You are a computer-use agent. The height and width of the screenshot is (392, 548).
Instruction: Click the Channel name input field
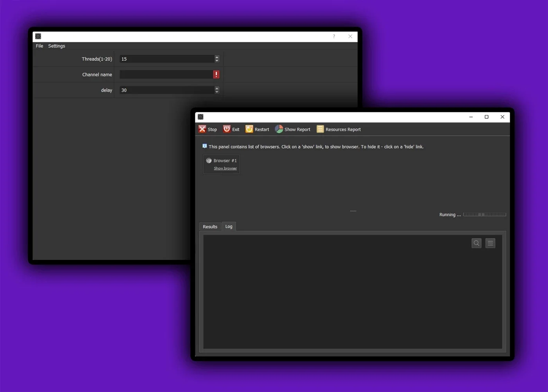(166, 74)
